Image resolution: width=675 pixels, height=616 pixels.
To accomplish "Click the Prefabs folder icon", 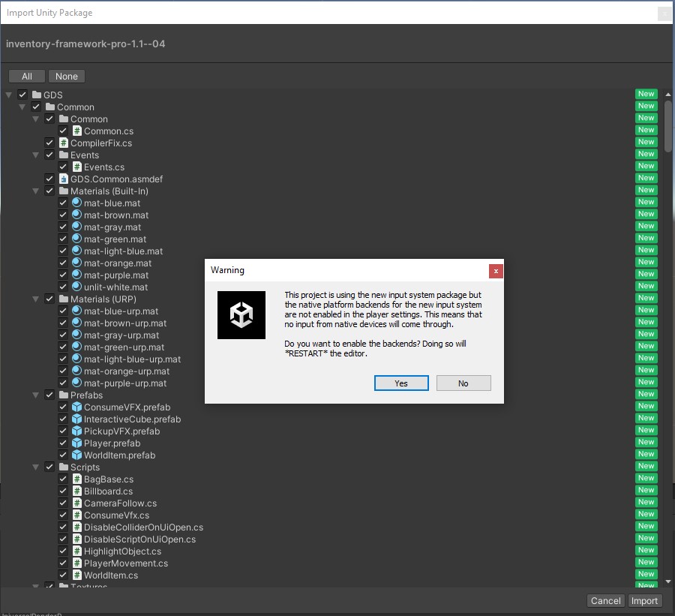I will pyautogui.click(x=63, y=395).
